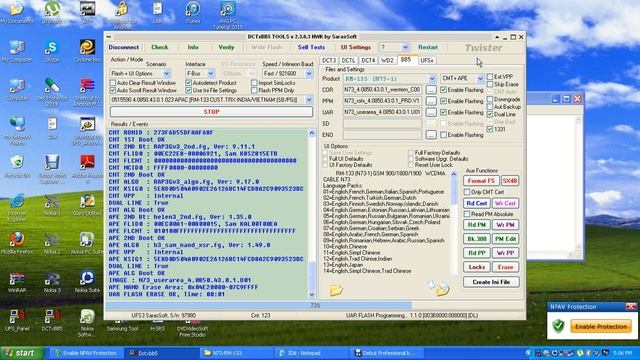Open the Nokia 1 desktop shortcut
This screenshot has height=360, width=640.
(52, 205)
